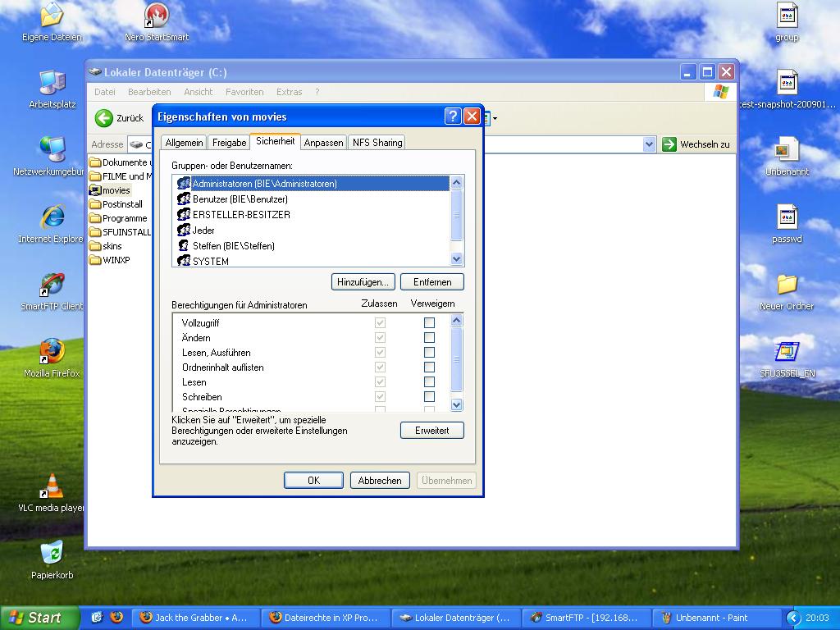Viewport: 840px width, 630px height.
Task: Check Verweigern for Ändern
Action: click(x=429, y=337)
